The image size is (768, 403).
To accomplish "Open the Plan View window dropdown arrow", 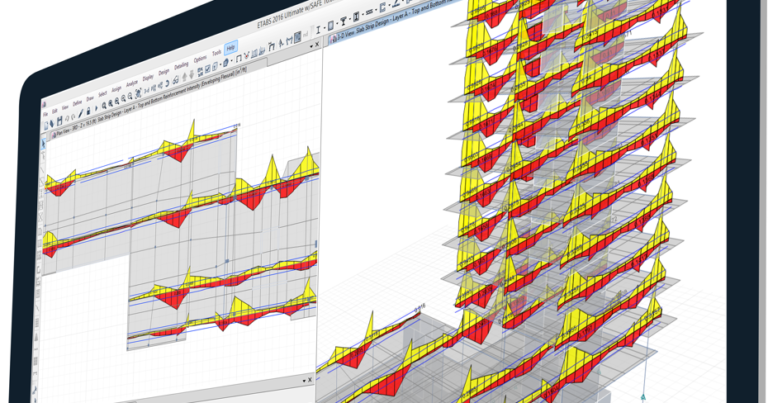I will (x=312, y=47).
